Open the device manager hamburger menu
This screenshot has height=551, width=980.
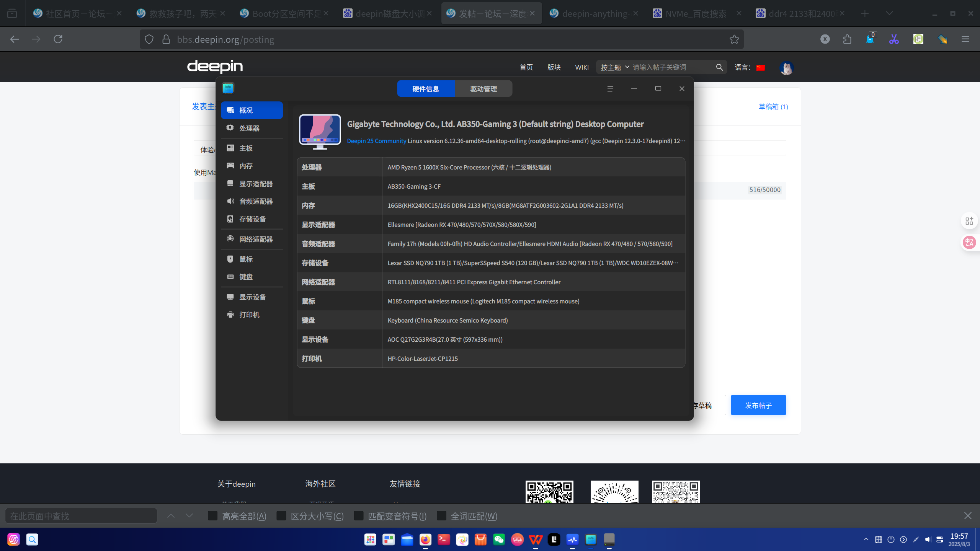610,89
